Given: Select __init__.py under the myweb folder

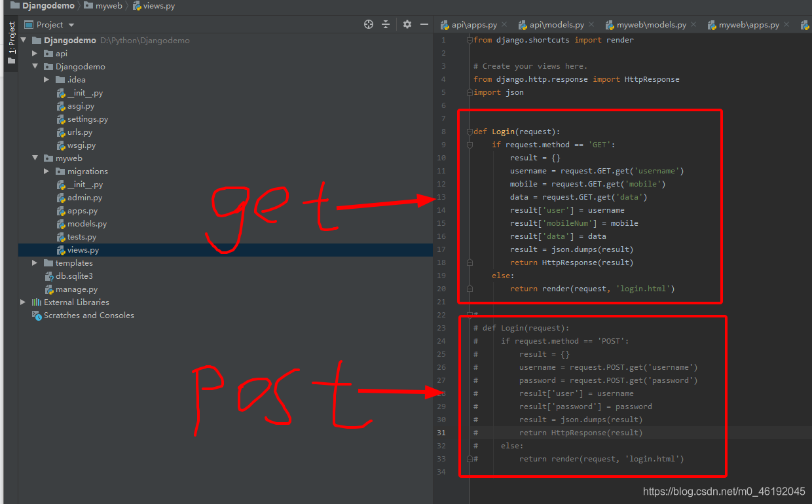Looking at the screenshot, I should tap(84, 185).
